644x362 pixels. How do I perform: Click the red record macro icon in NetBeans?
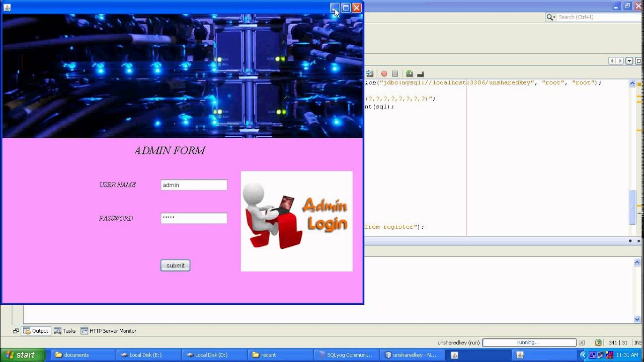coord(384,74)
